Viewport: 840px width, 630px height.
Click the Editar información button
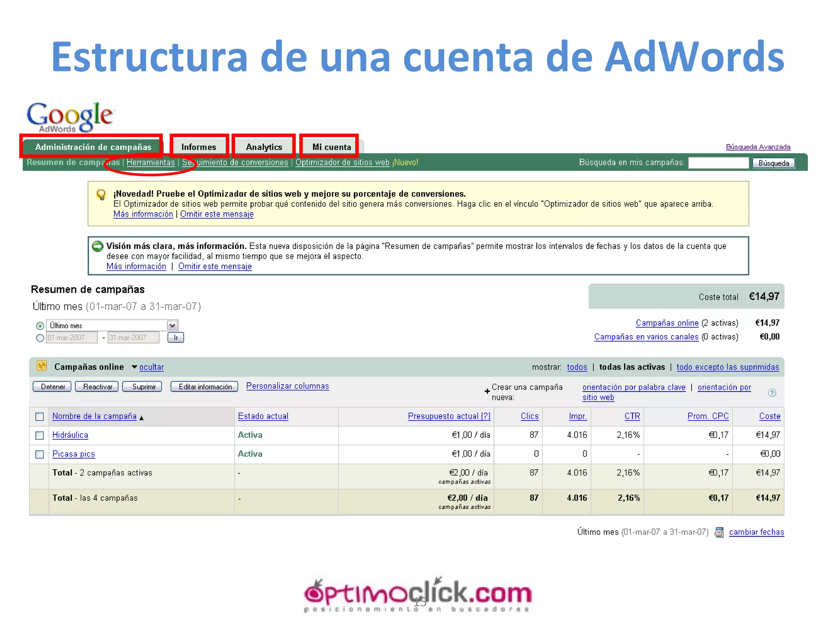[x=204, y=387]
